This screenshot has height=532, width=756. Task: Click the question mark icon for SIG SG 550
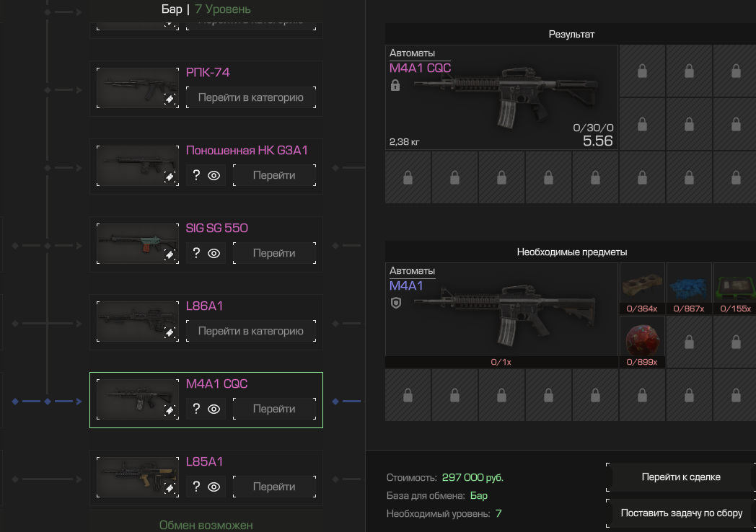(x=196, y=253)
